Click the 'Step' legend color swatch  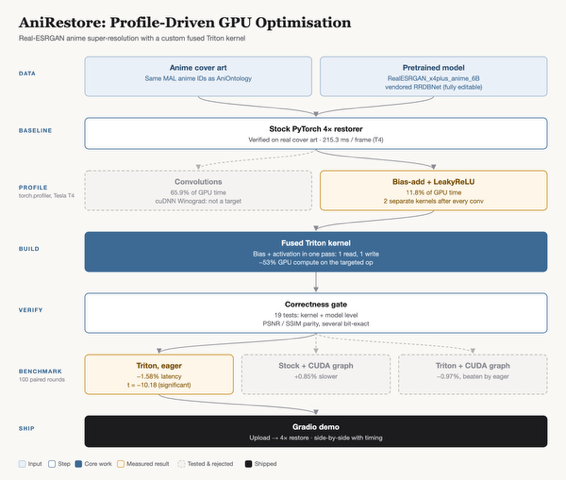(52, 464)
